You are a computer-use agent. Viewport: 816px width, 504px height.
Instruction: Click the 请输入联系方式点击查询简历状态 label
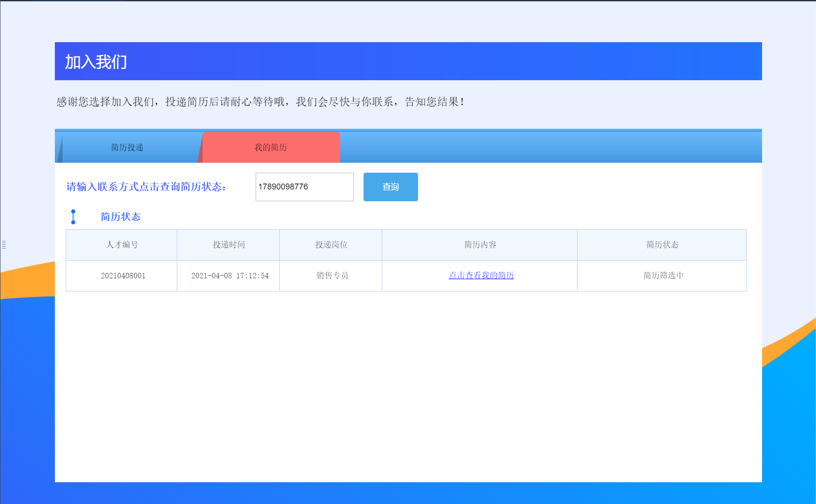coord(146,187)
